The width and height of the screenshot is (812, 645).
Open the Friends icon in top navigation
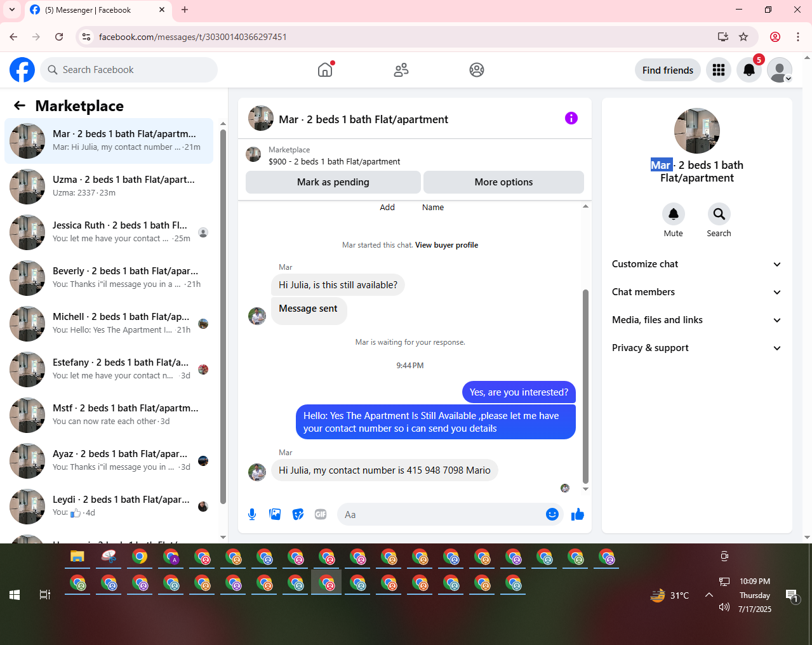[x=401, y=70]
